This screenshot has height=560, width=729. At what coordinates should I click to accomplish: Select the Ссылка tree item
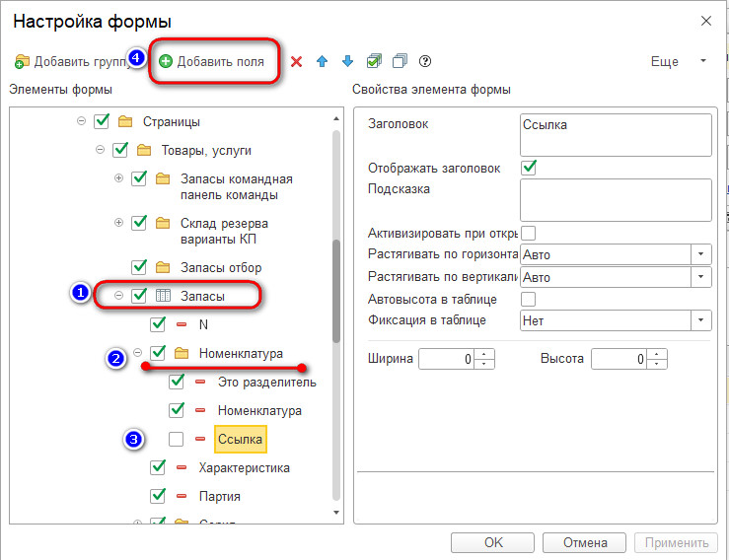pyautogui.click(x=241, y=439)
